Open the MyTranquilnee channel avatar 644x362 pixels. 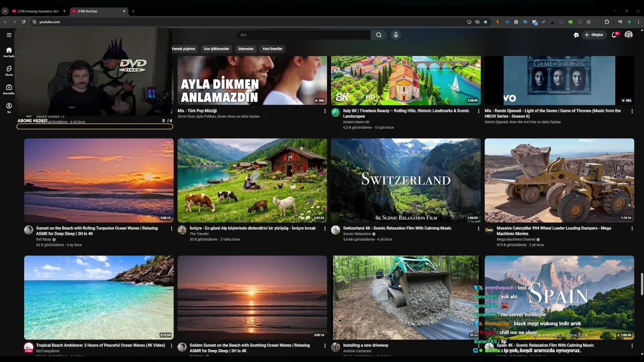[x=29, y=347]
